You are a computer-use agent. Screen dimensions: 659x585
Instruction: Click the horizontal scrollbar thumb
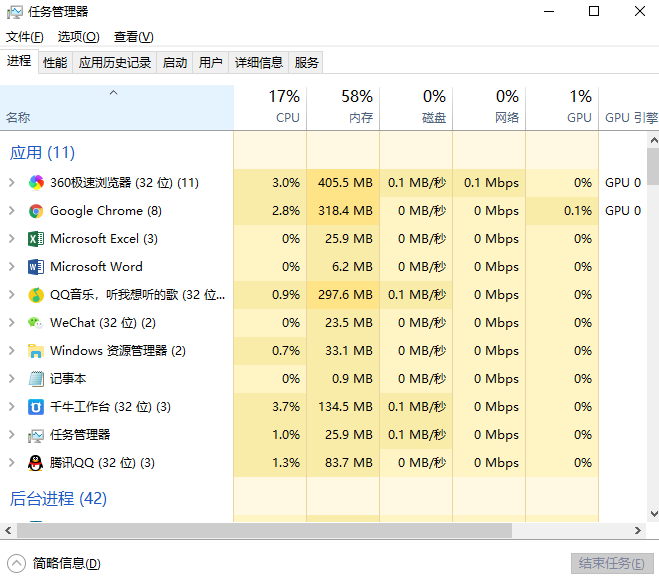(264, 531)
